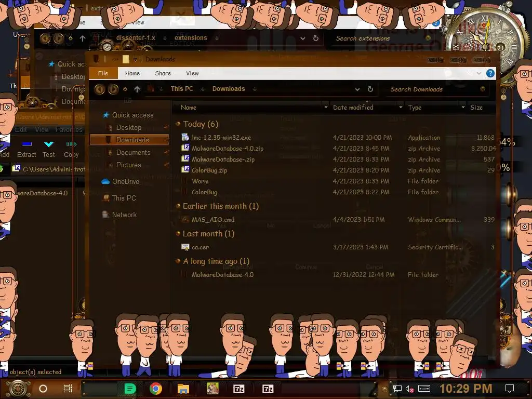Click Test in the 7-Zip window
Image resolution: width=532 pixels, height=399 pixels.
coord(49,150)
